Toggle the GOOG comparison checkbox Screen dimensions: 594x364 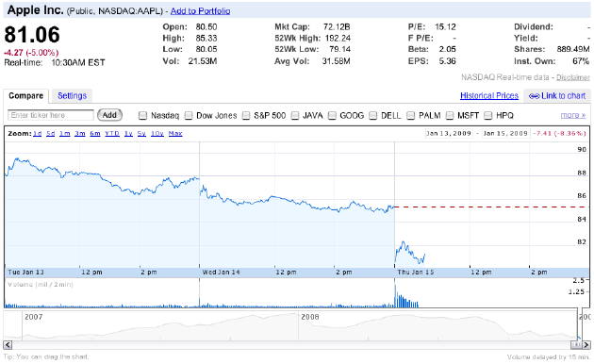332,116
